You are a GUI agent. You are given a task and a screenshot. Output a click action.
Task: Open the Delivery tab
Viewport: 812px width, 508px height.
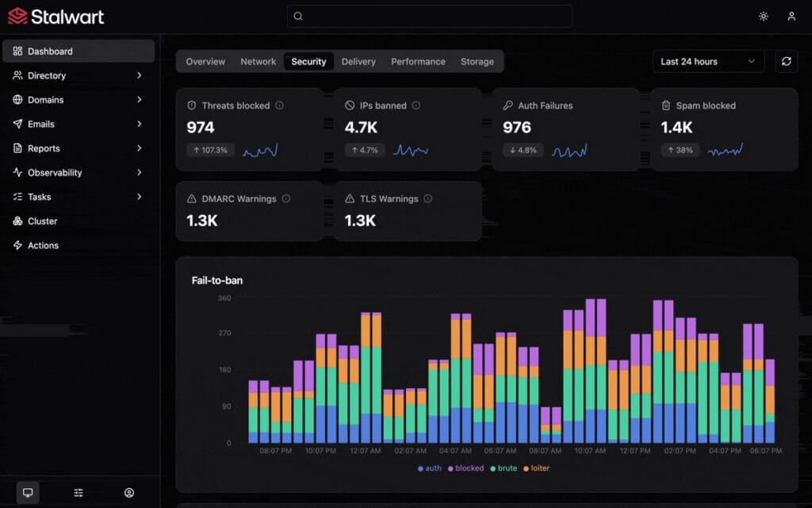pyautogui.click(x=358, y=61)
